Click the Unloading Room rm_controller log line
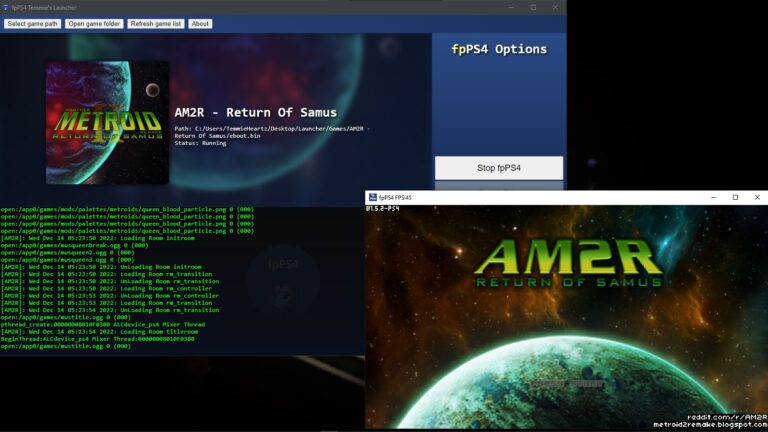Screen dimensions: 768x432 (110, 296)
